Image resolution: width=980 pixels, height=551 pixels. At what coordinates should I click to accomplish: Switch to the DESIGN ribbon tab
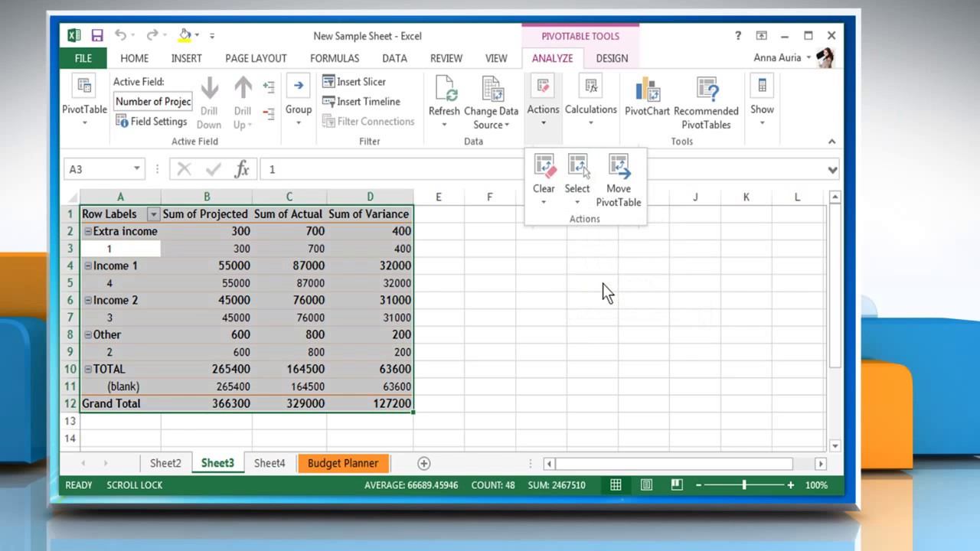click(x=612, y=58)
